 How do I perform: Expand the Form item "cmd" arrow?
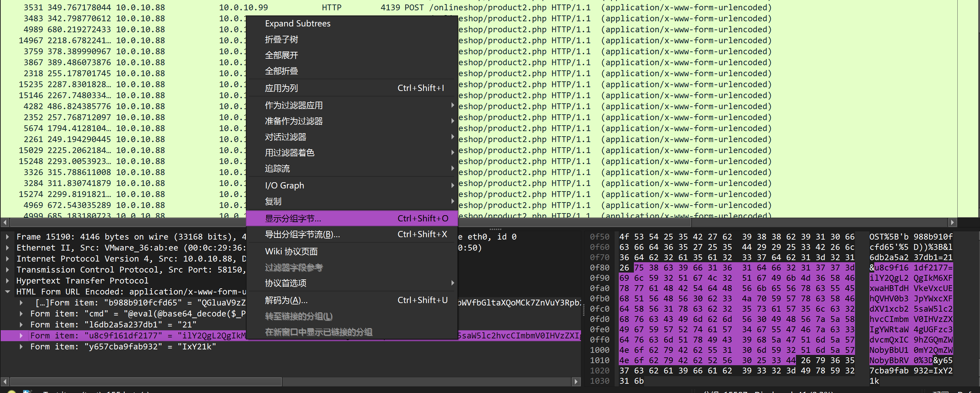coord(21,314)
